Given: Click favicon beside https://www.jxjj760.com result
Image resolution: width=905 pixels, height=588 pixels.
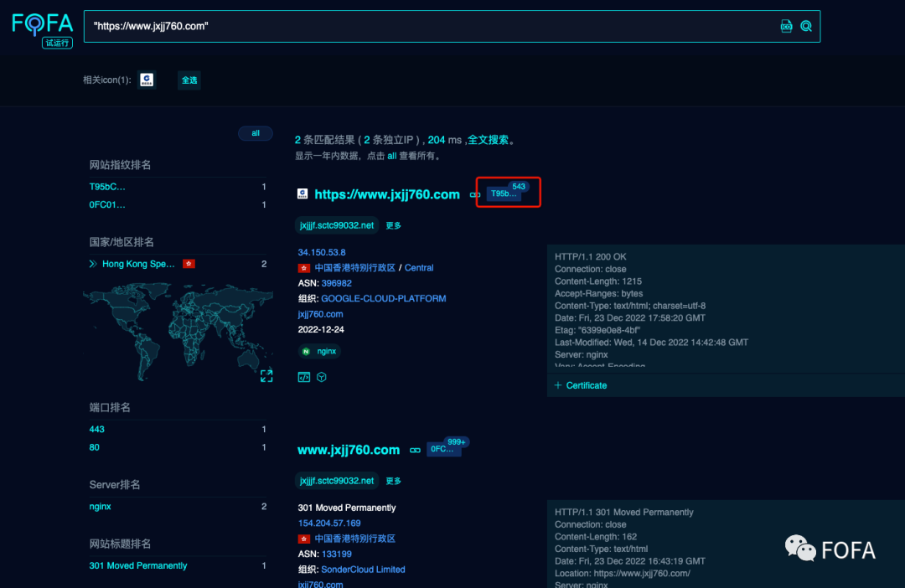Looking at the screenshot, I should tap(303, 193).
